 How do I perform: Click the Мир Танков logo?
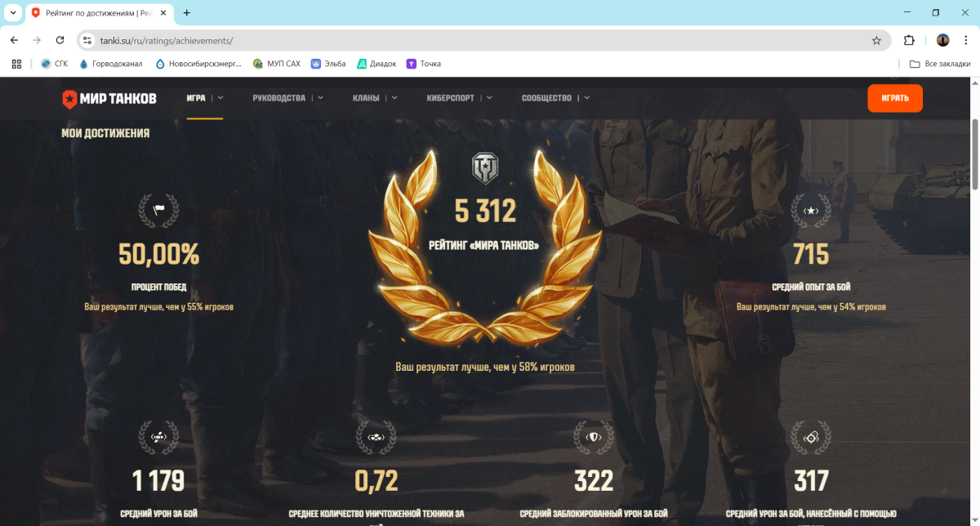coord(109,99)
